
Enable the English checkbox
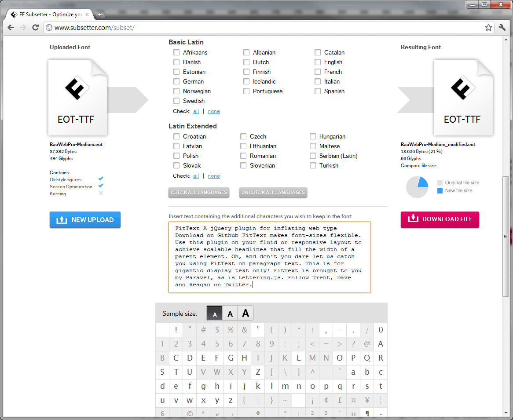318,62
